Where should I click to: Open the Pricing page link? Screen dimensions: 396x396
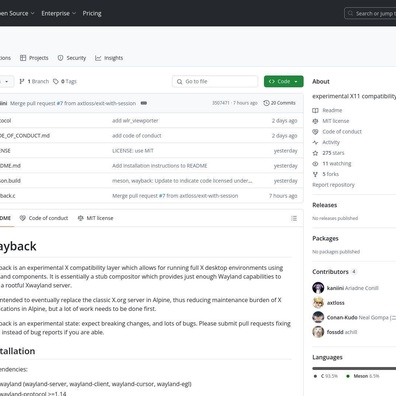pos(92,13)
